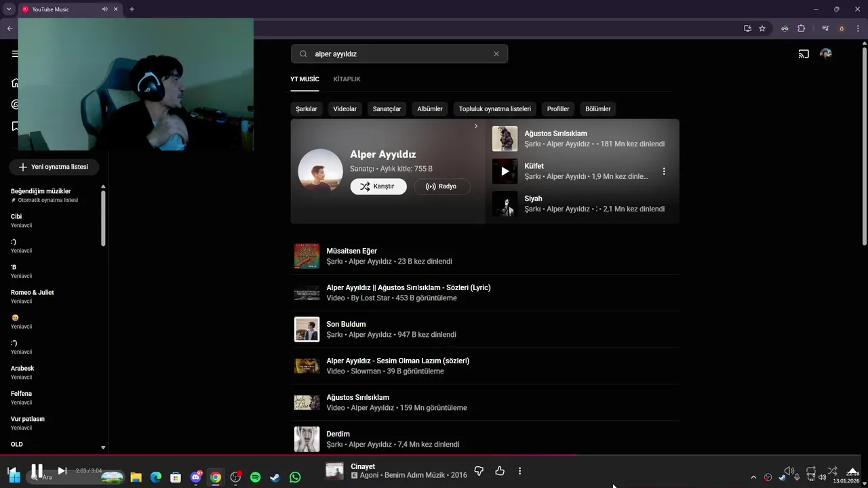Screen dimensions: 868x488
Task: Switch to the KİTAPLIK tab
Action: click(x=347, y=79)
